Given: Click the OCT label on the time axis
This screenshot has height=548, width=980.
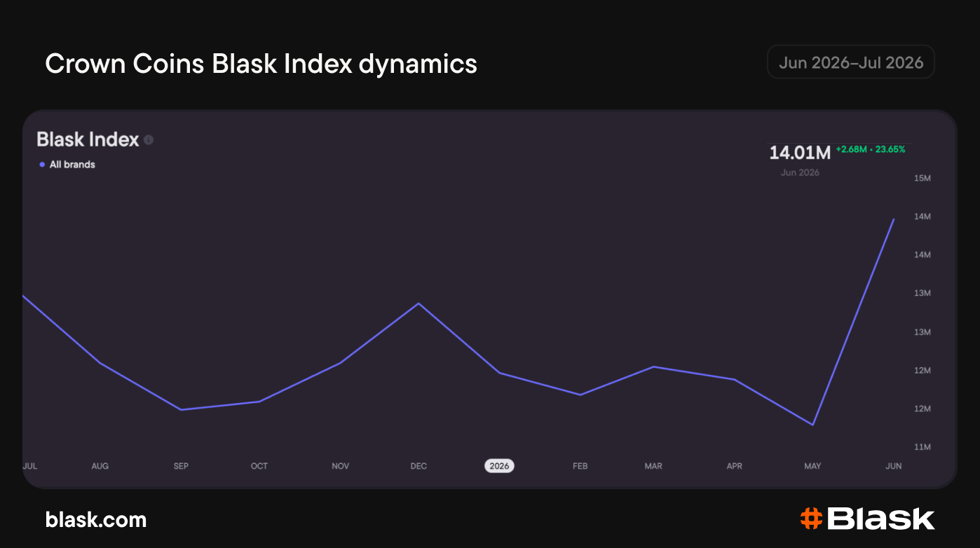Looking at the screenshot, I should [x=259, y=466].
